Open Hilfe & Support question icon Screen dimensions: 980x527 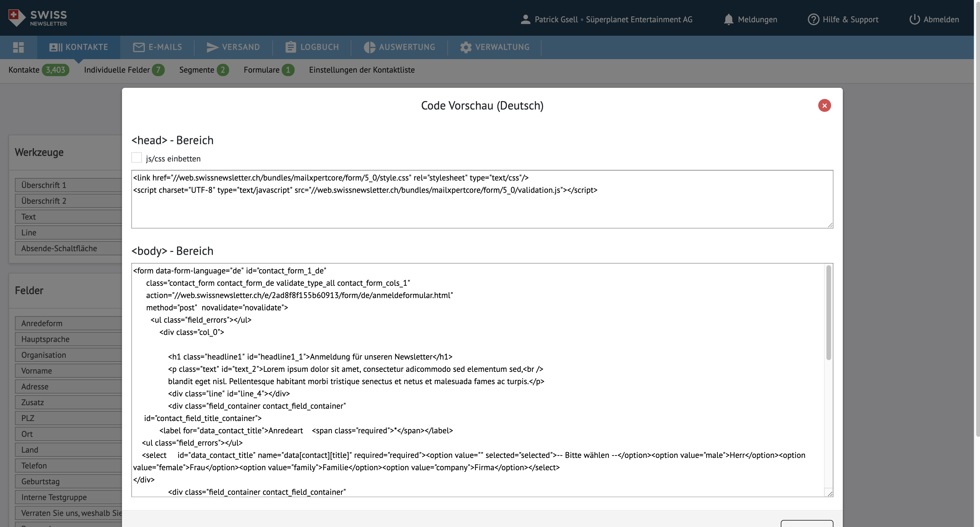click(x=813, y=19)
